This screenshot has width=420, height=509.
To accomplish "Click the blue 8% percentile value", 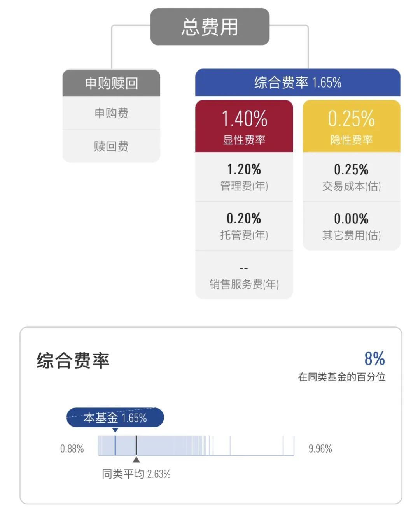I will [x=374, y=358].
